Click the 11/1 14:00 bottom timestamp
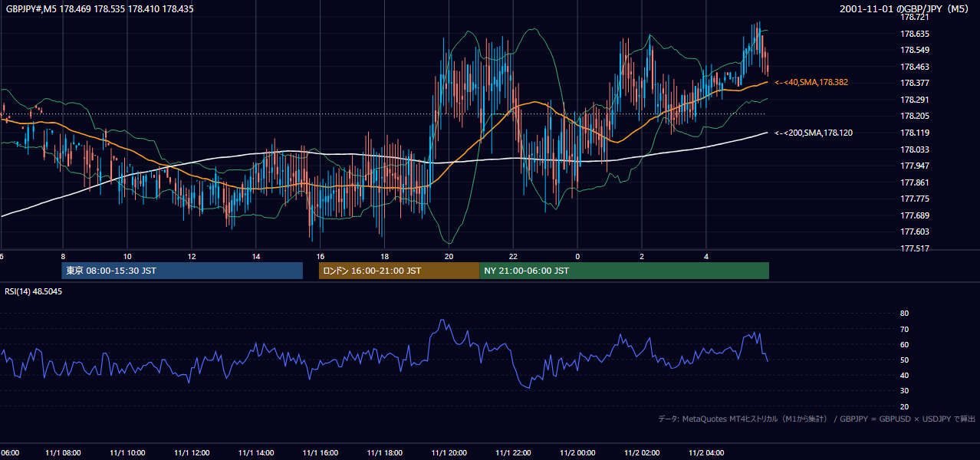980x460 pixels. [256, 453]
